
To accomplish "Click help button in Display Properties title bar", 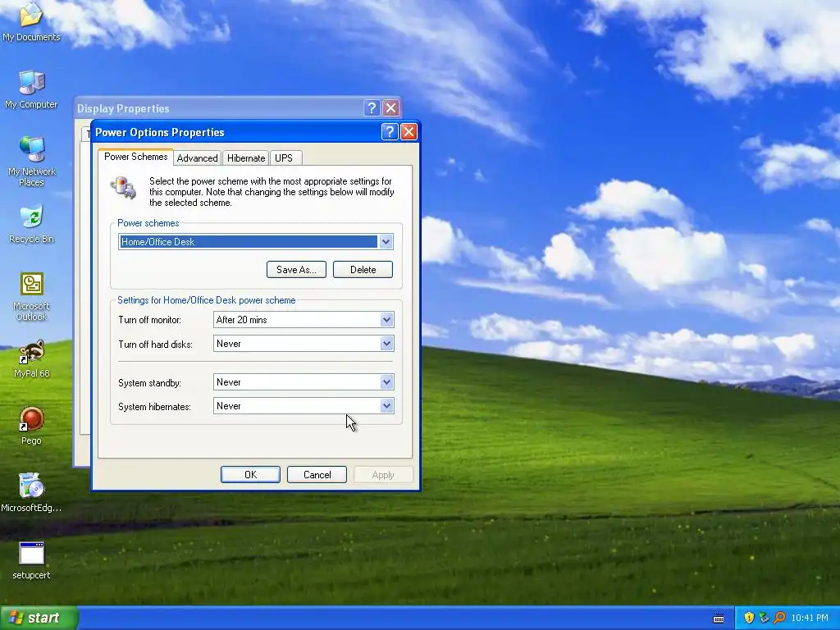I will tap(372, 108).
